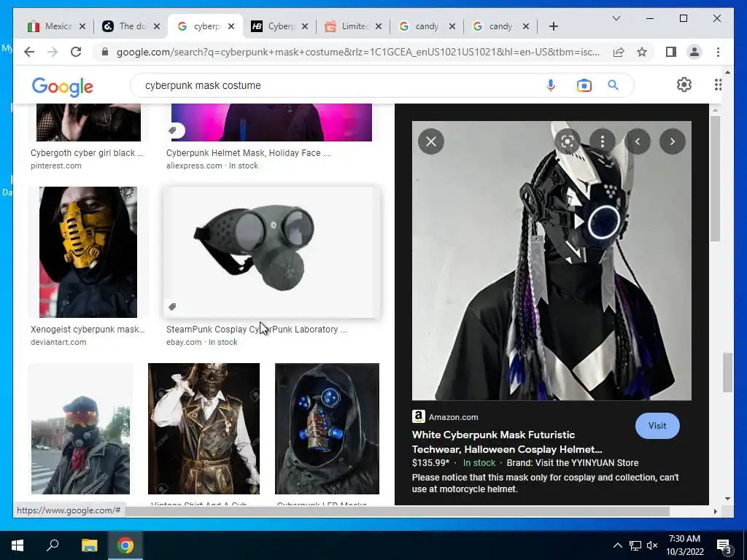Open SteamPunk Cosplay CyberPunk Laboratory link
The image size is (747, 560).
(x=256, y=329)
